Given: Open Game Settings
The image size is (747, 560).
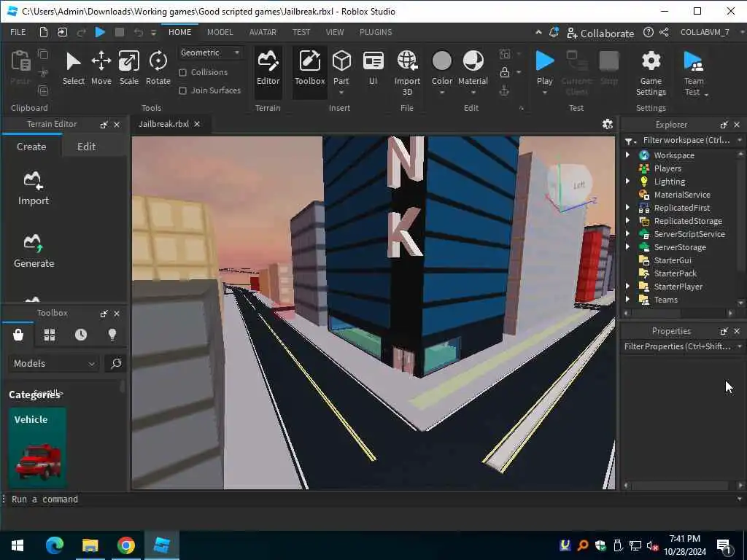Looking at the screenshot, I should [651, 74].
